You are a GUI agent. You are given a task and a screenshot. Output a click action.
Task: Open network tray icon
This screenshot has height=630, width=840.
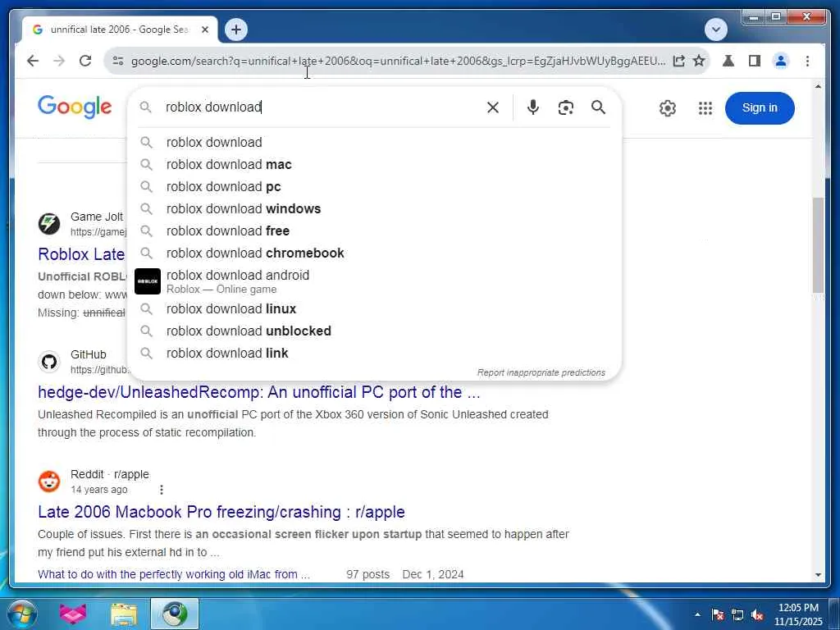point(737,614)
